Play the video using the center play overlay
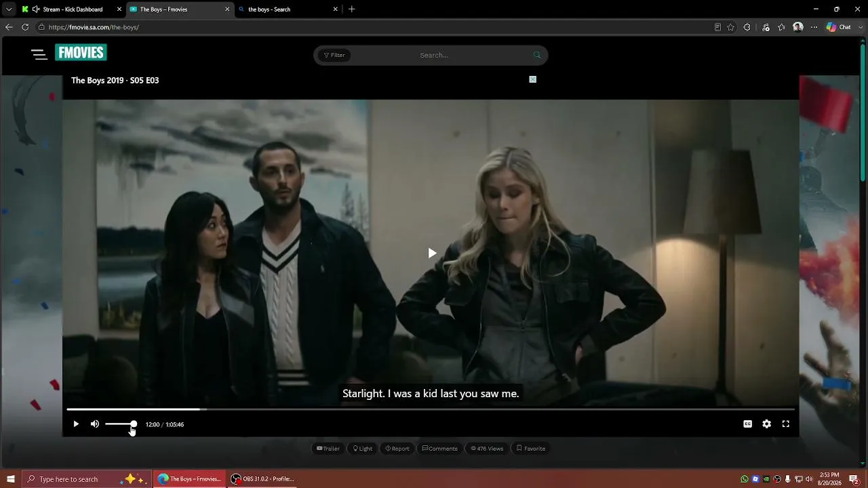Screen dimensions: 868x488 point(432,253)
